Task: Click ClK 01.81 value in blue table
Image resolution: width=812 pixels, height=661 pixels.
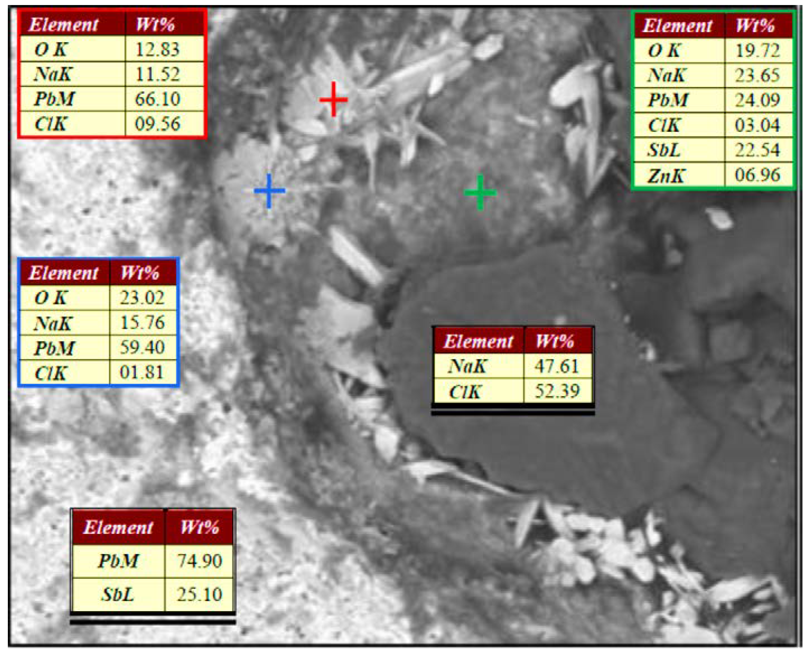Action: pyautogui.click(x=142, y=373)
